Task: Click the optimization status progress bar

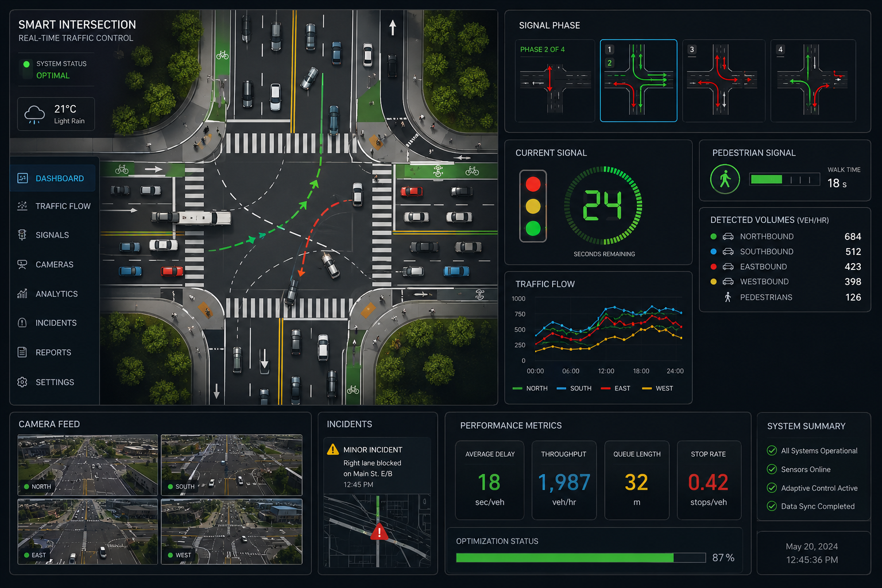Action: tap(581, 558)
